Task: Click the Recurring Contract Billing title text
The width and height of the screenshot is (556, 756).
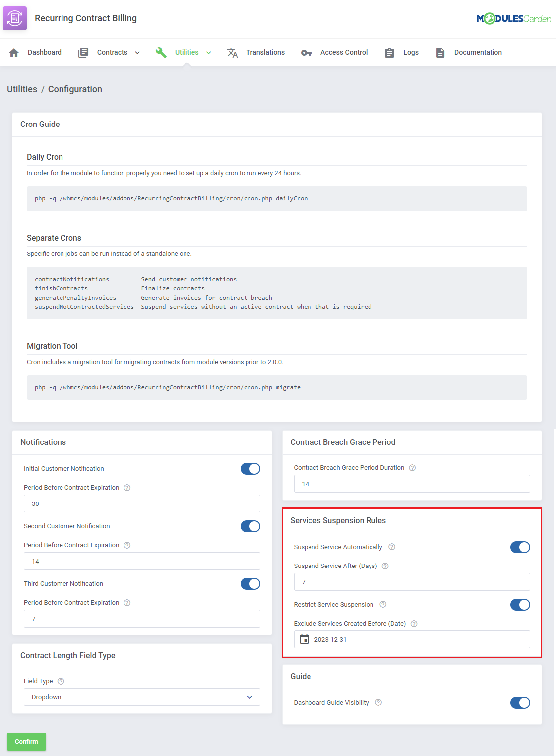Action: [86, 18]
